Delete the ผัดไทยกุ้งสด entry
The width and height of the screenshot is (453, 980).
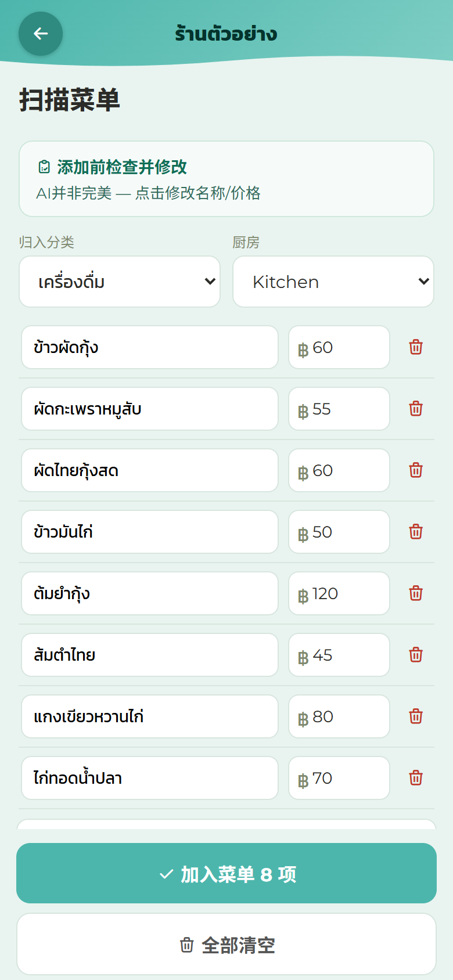click(416, 470)
